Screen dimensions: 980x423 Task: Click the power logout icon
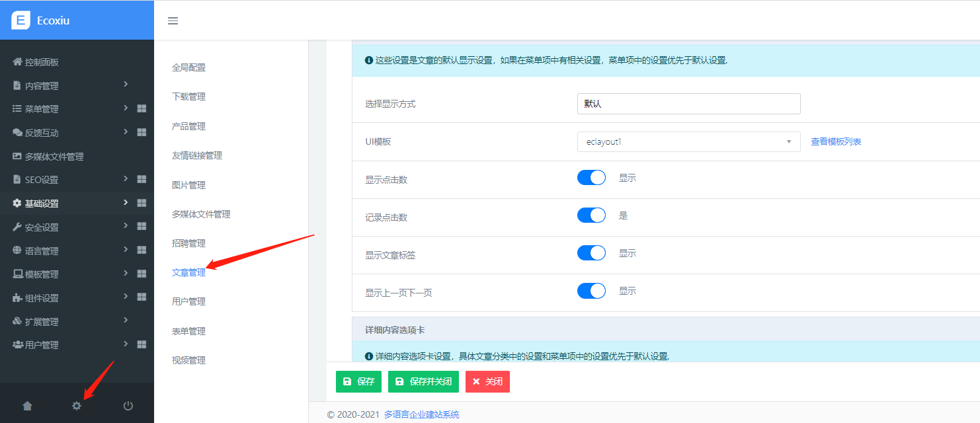click(x=128, y=406)
